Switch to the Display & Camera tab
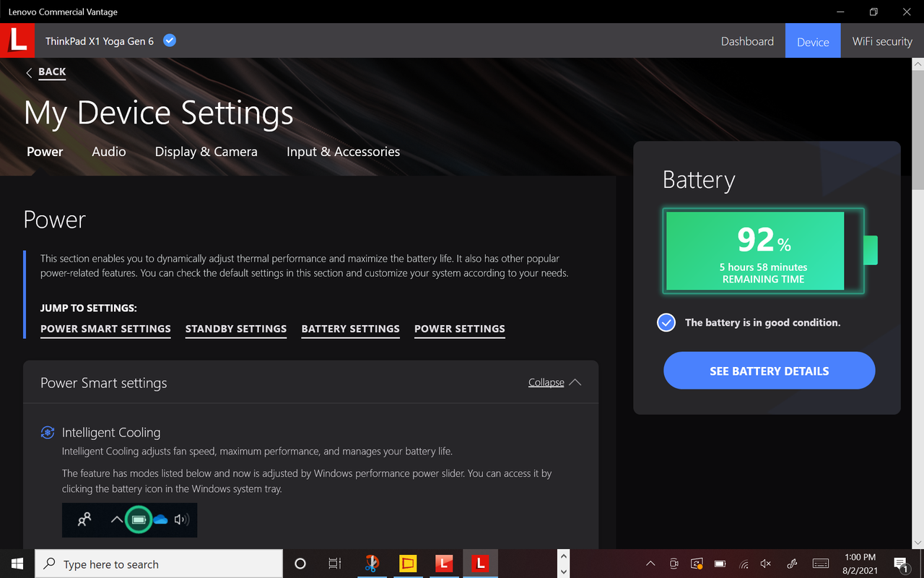 click(206, 152)
